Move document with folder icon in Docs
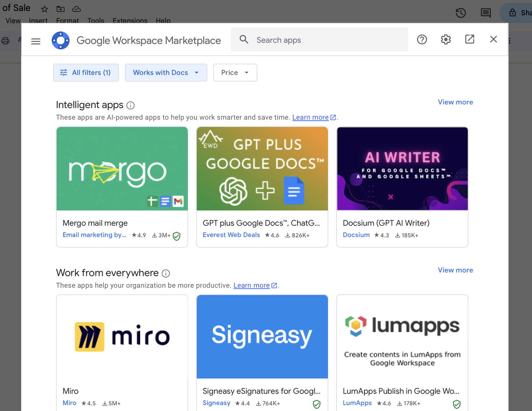Screen dimensions: 532x411 tap(60, 9)
